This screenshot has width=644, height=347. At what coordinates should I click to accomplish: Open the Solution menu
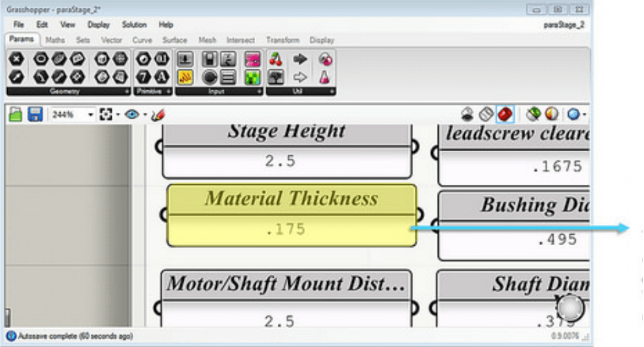coord(134,25)
